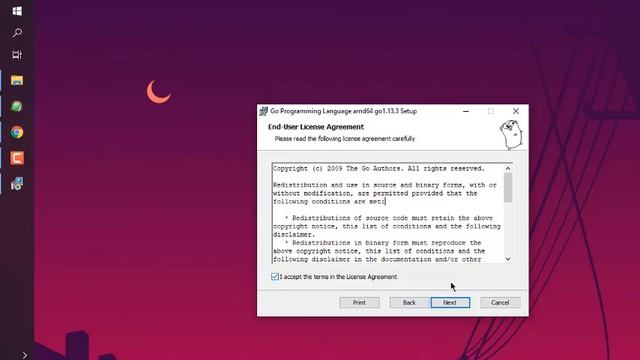Click Next to continue installation
The width and height of the screenshot is (640, 360).
pos(450,302)
